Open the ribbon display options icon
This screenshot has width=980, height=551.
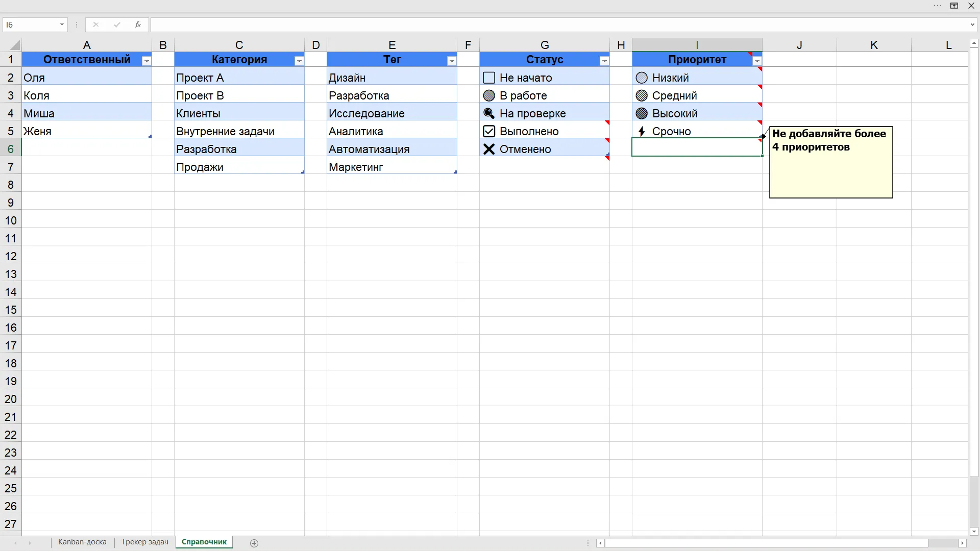[x=954, y=6]
